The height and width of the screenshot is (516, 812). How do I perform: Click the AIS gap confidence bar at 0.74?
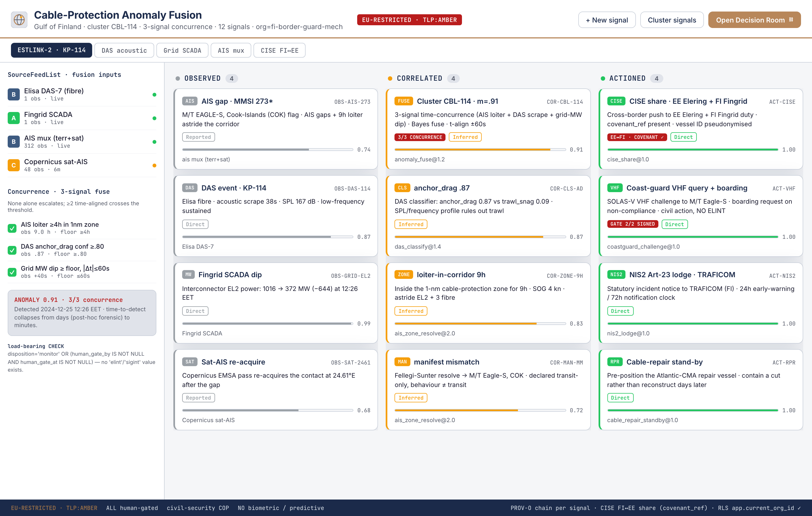[x=267, y=150]
